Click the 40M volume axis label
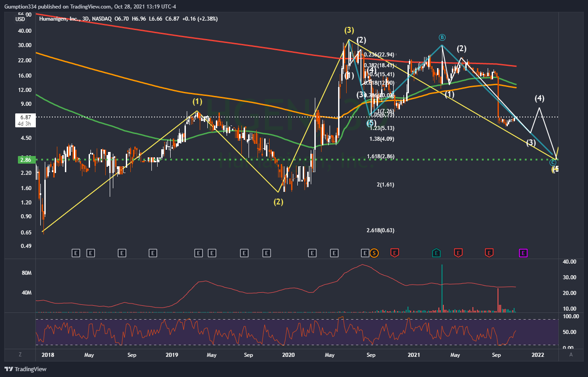This screenshot has height=377, width=588. click(26, 293)
